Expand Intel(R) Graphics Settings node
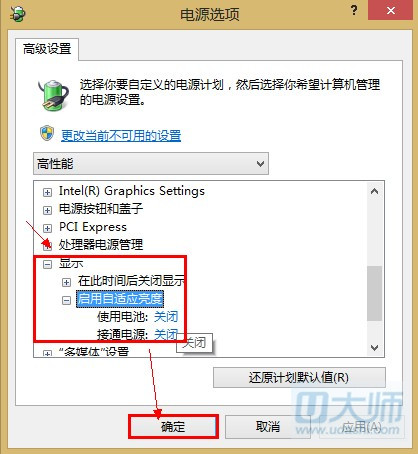418x454 pixels. click(x=48, y=192)
